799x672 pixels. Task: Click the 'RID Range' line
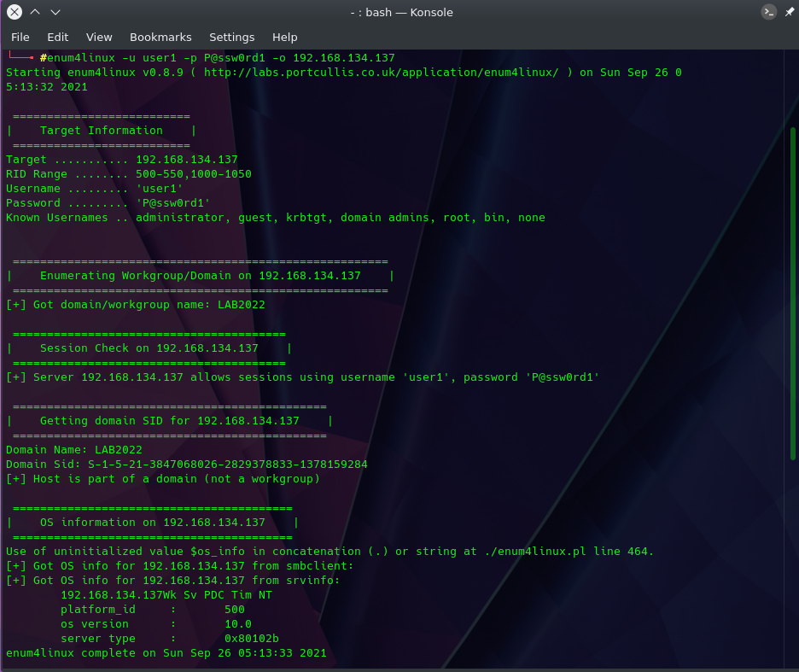[x=128, y=174]
